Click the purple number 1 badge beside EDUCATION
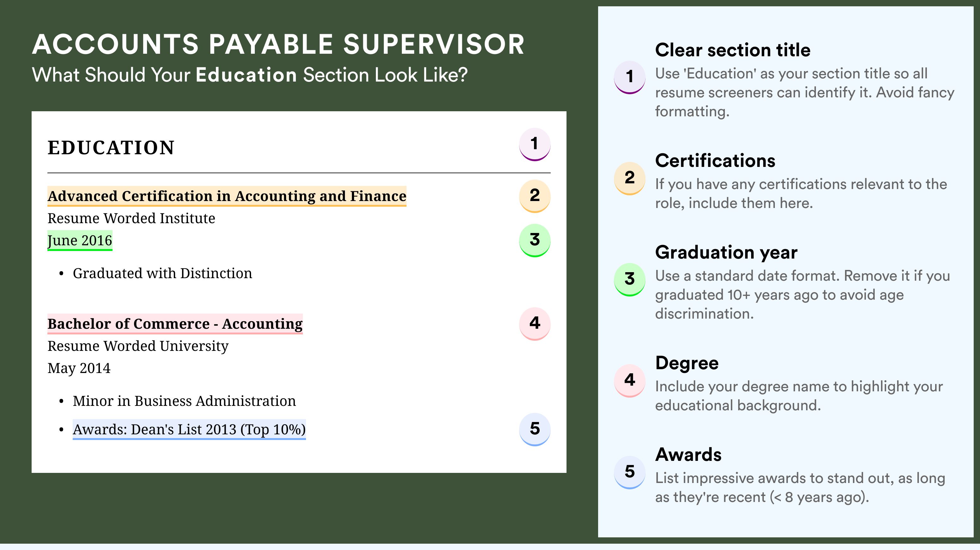Viewport: 980px width, 550px height. coord(535,144)
